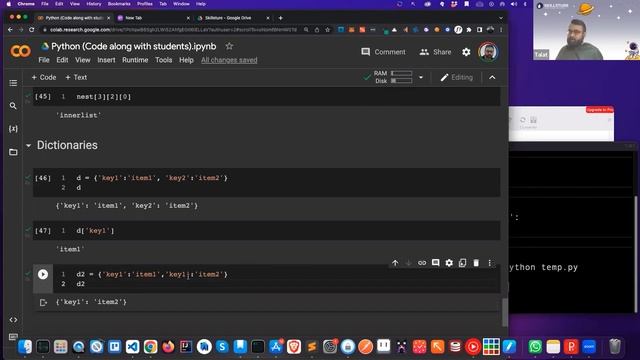The image size is (640, 360).
Task: Click the notebook title Python (Code along with students).ipynb
Action: pos(133,46)
